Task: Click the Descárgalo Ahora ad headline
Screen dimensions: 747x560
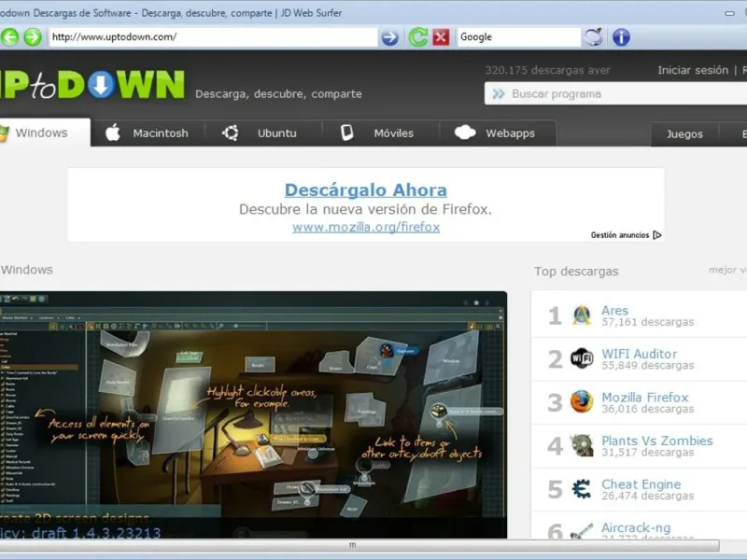Action: pos(366,190)
